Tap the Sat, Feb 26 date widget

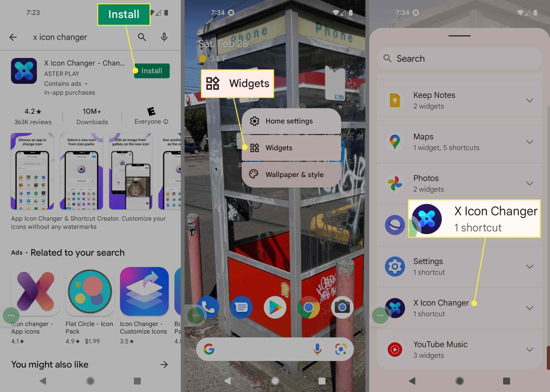click(223, 44)
